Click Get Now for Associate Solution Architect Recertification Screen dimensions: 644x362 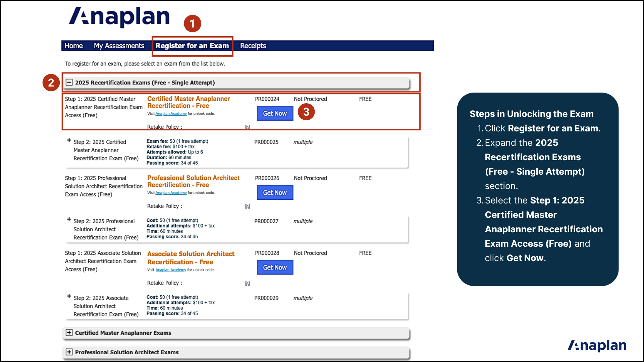click(x=275, y=267)
